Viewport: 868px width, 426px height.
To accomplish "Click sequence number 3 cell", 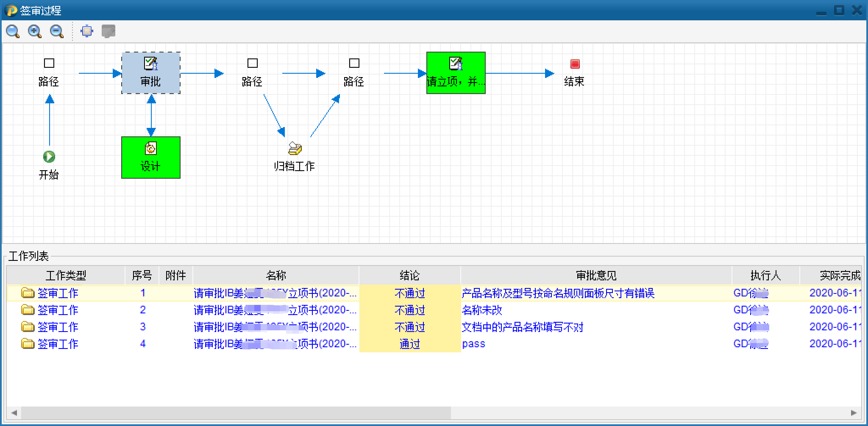I will [143, 327].
